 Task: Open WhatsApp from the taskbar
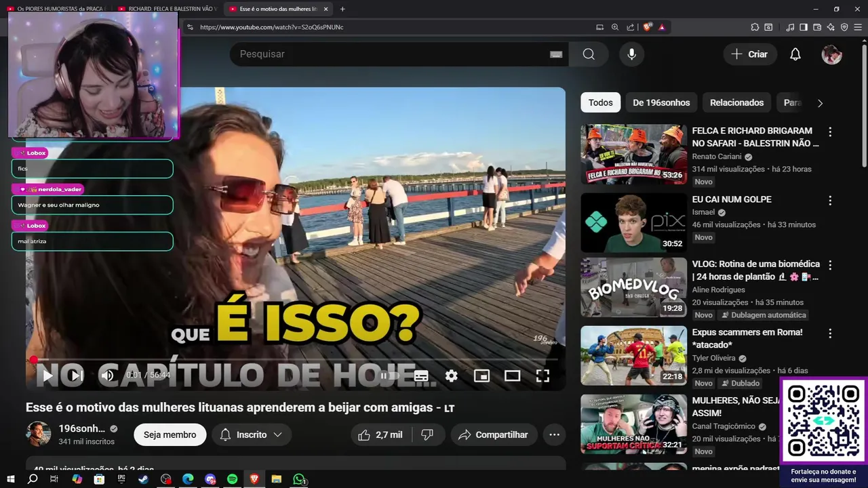[299, 479]
